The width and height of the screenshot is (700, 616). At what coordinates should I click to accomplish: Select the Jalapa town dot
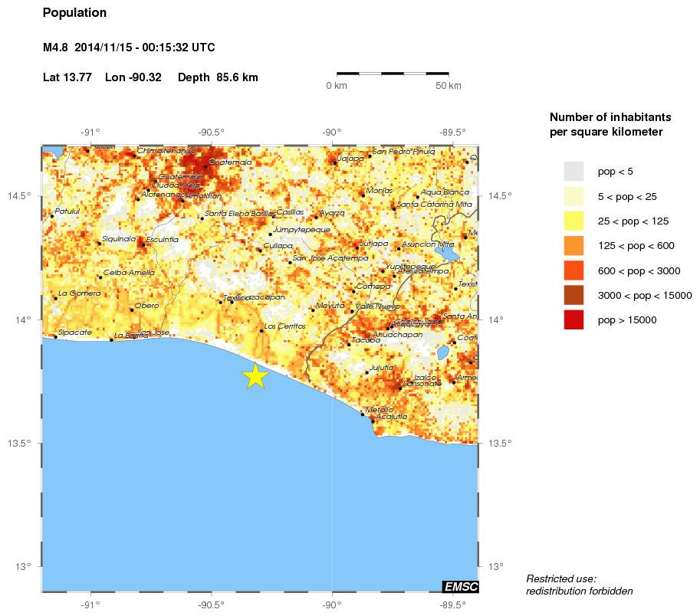pos(335,162)
